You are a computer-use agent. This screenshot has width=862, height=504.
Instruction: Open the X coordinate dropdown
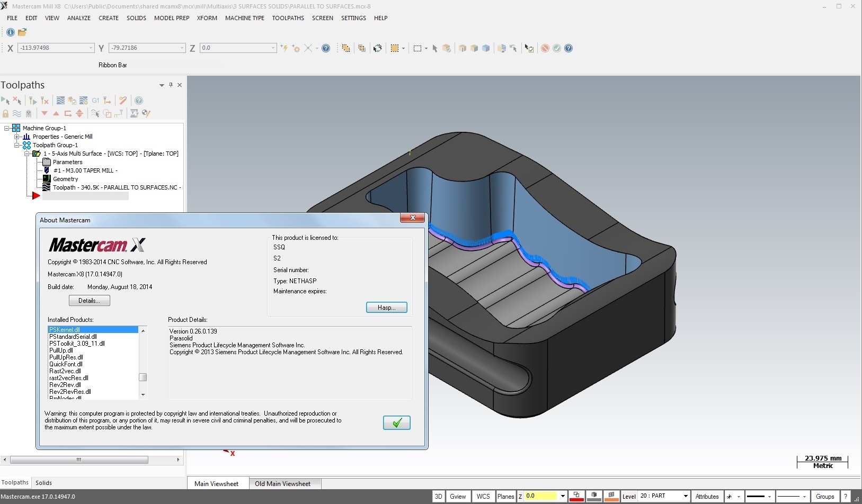pos(91,48)
